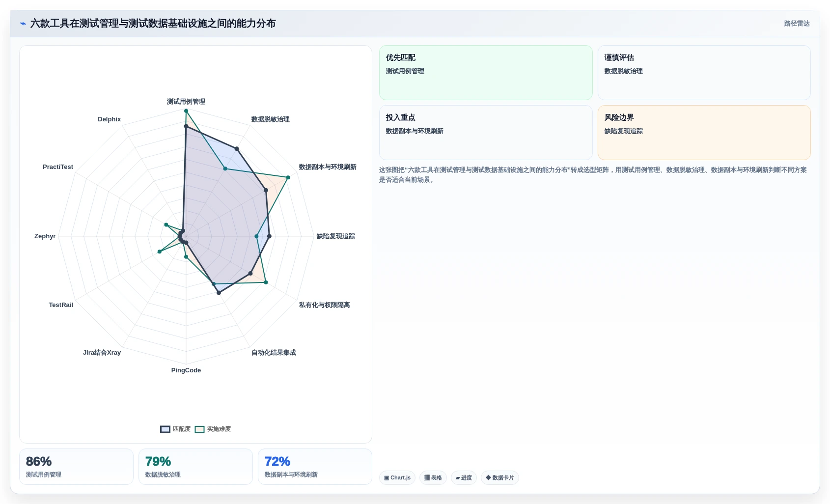The image size is (830, 504).
Task: Click the 匹配度 legend color box
Action: click(x=165, y=429)
